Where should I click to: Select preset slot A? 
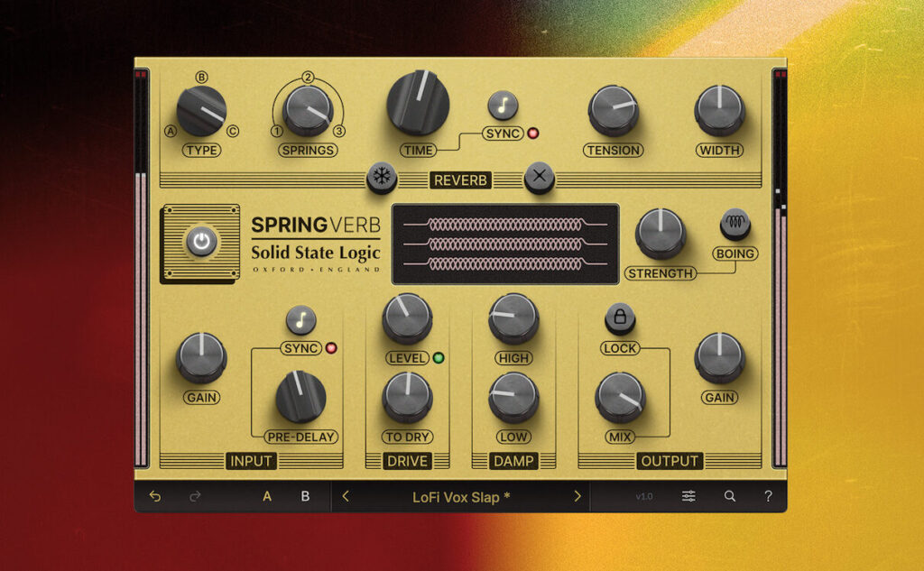pos(268,496)
